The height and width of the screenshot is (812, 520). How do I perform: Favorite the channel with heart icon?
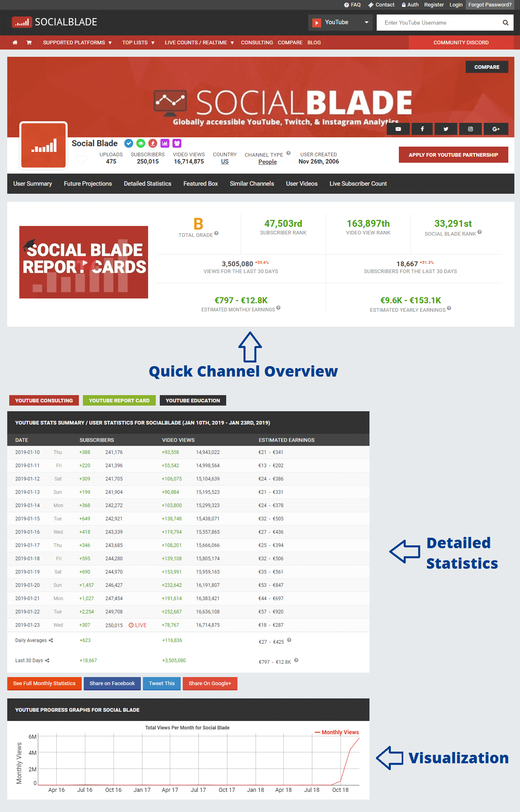tap(82, 159)
